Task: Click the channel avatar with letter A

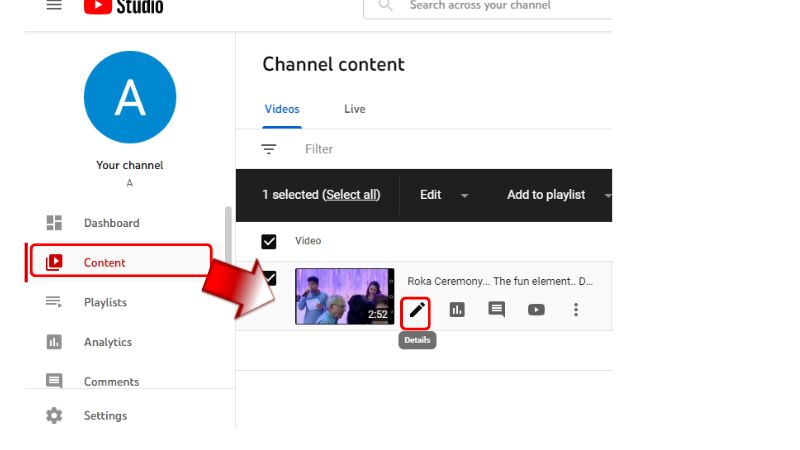Action: [x=130, y=97]
